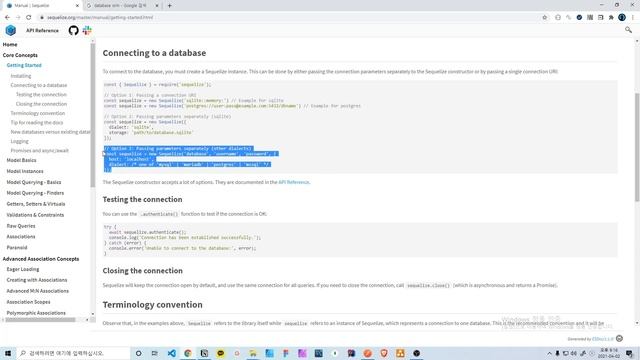
Task: Jump to Closing the connection link
Action: (x=41, y=104)
